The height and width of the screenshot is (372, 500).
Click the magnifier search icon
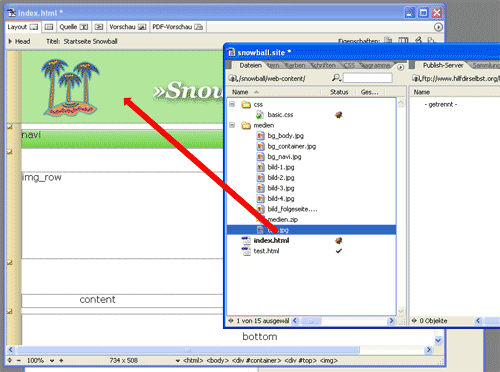point(336,78)
